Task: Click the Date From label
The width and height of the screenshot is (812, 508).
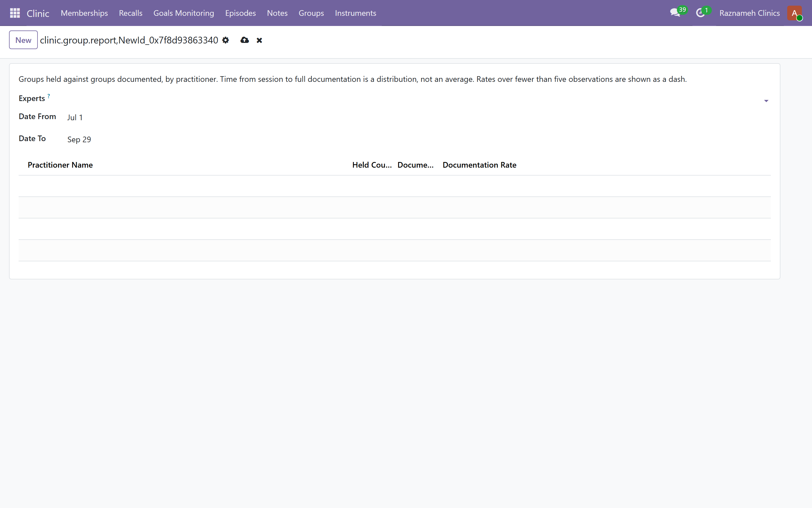Action: (x=37, y=117)
